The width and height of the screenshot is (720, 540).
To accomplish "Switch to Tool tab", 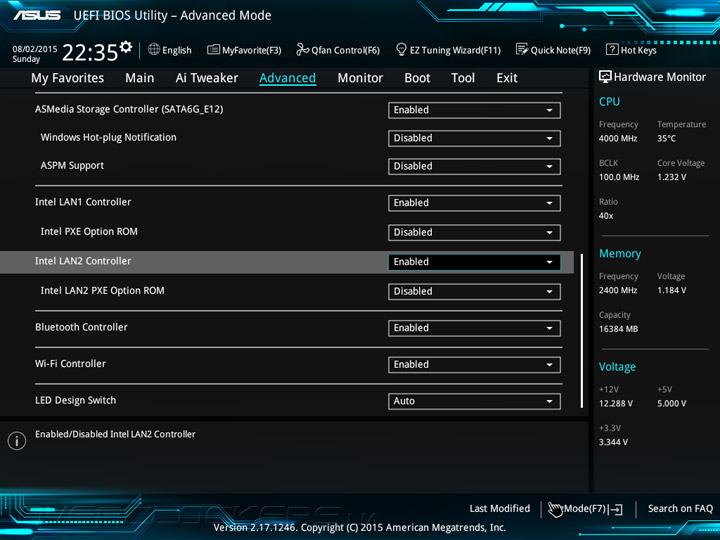I will point(463,78).
